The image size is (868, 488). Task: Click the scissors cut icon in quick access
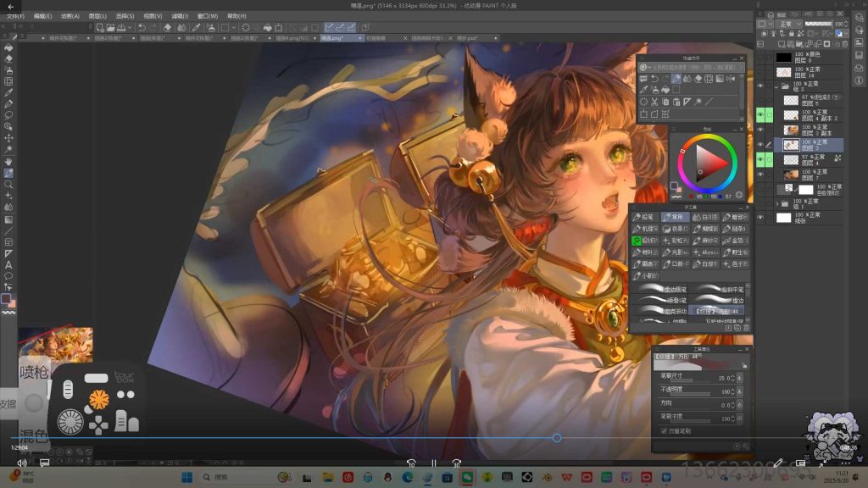pos(654,102)
